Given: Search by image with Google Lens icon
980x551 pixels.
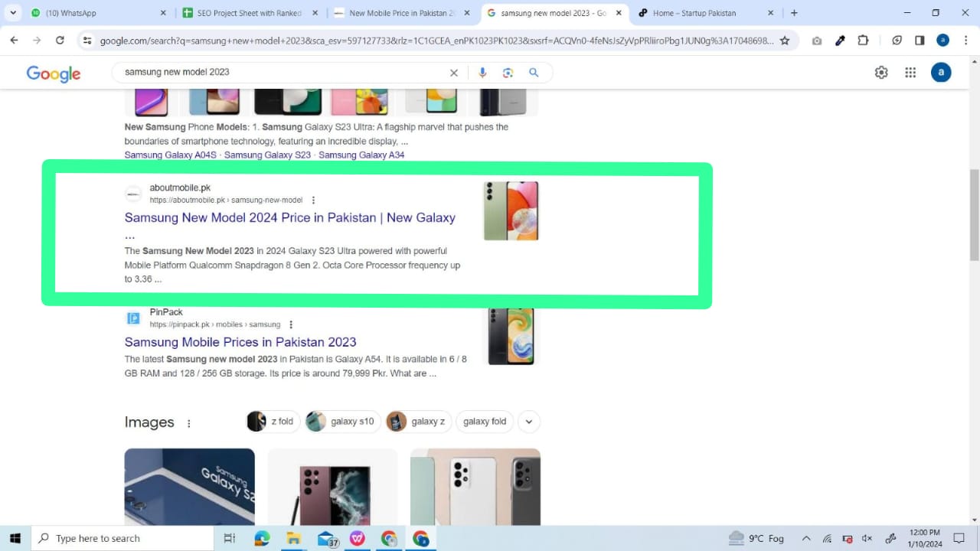Looking at the screenshot, I should pos(508,73).
